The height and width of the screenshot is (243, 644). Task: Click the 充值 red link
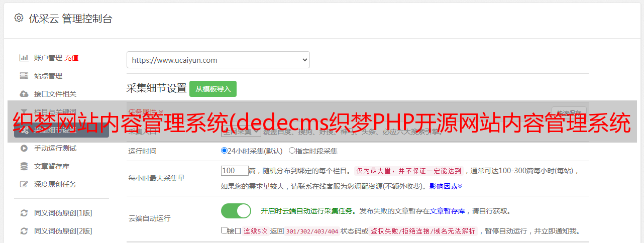pyautogui.click(x=71, y=58)
